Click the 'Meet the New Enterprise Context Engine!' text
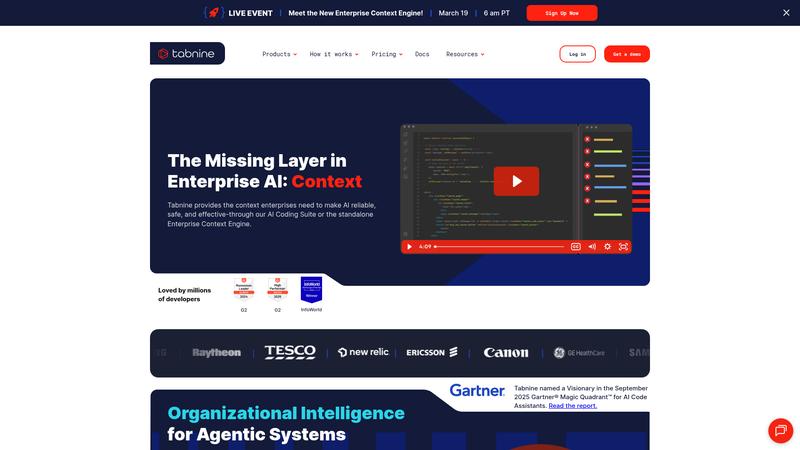The height and width of the screenshot is (450, 800). point(356,13)
